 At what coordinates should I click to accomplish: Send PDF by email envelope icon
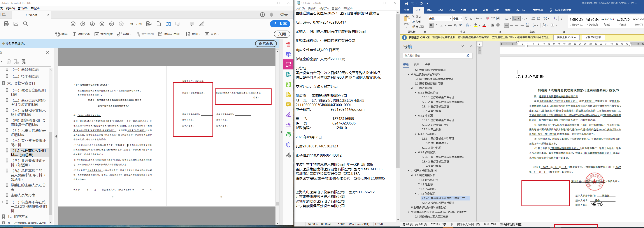tap(16, 24)
